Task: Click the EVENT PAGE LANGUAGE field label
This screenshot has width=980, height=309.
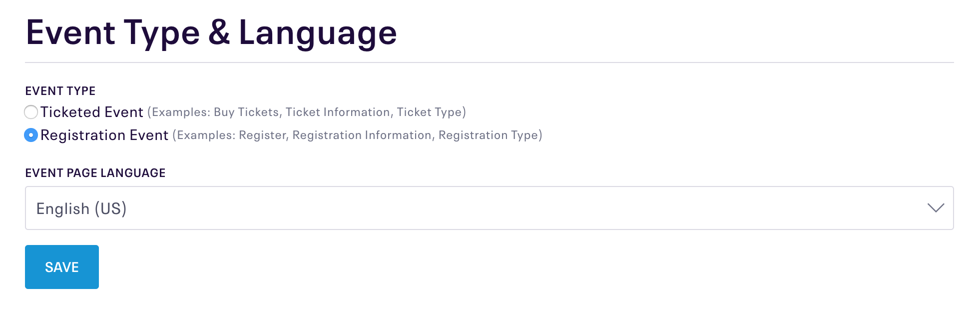Action: tap(95, 173)
